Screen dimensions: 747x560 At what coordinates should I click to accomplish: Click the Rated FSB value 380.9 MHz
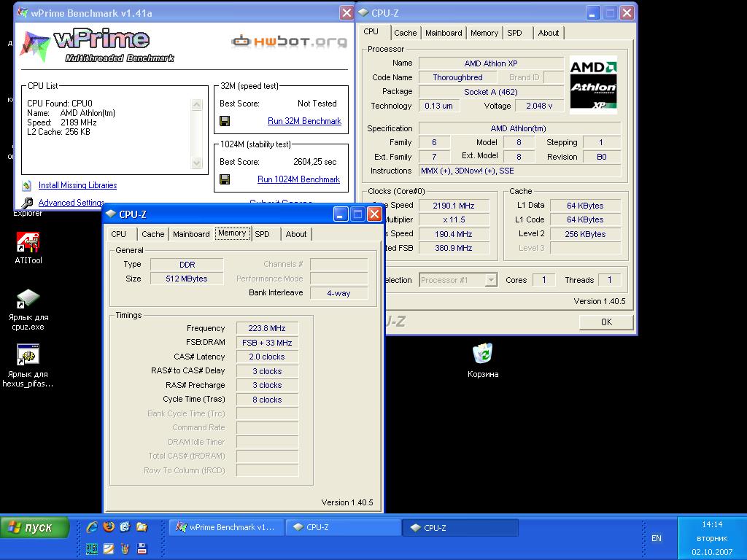click(454, 248)
